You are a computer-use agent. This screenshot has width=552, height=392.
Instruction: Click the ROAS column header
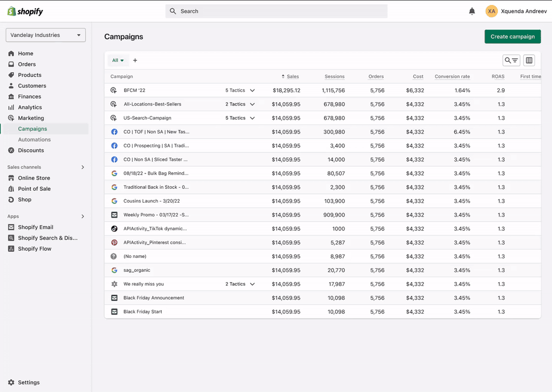point(498,76)
